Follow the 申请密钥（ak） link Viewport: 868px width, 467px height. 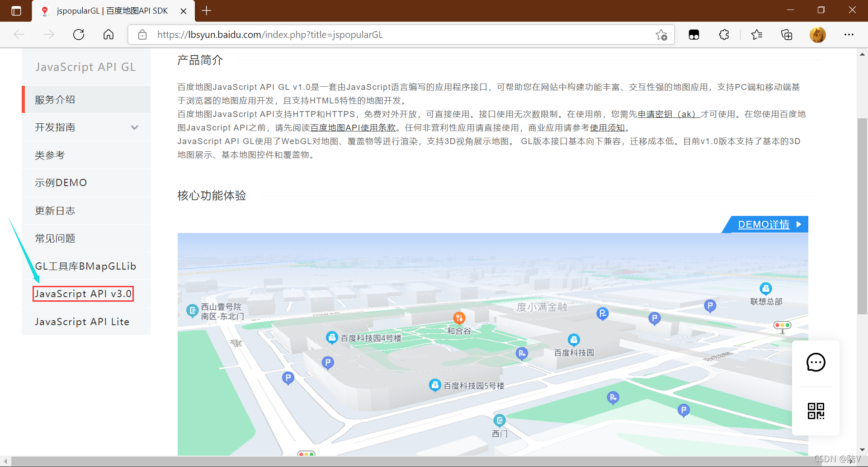tap(669, 114)
